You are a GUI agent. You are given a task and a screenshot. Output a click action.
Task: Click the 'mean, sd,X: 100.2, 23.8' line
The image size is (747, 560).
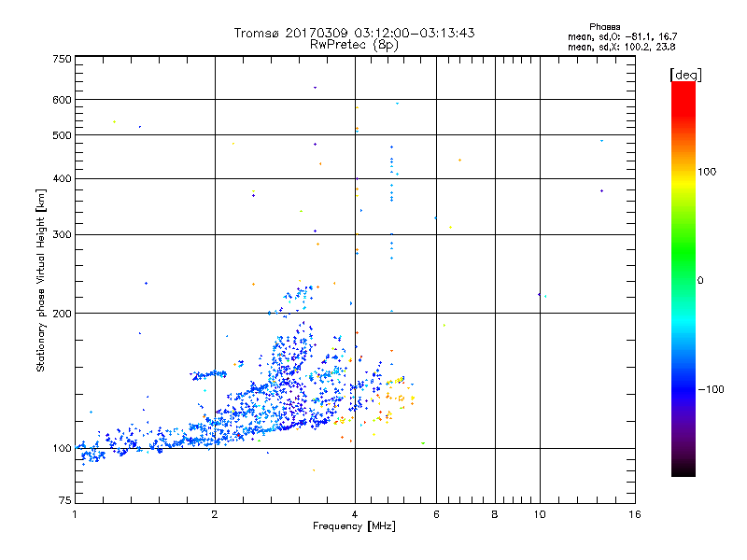coord(621,47)
